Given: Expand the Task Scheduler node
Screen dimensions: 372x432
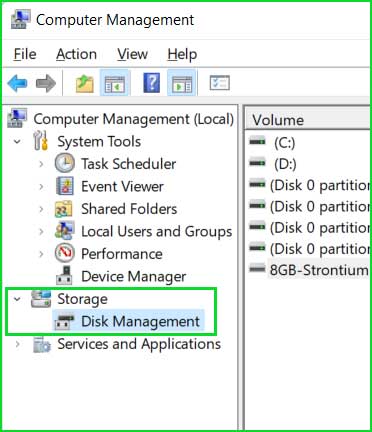Looking at the screenshot, I should pos(41,164).
